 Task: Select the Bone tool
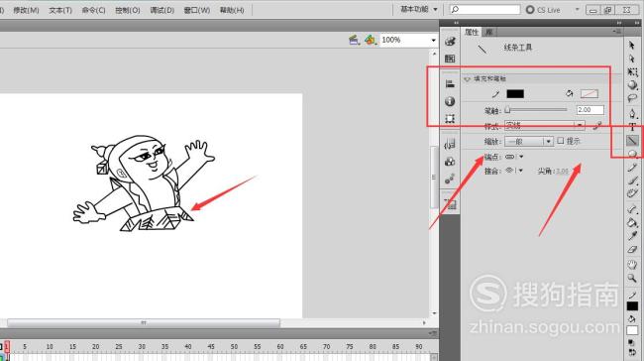[632, 209]
